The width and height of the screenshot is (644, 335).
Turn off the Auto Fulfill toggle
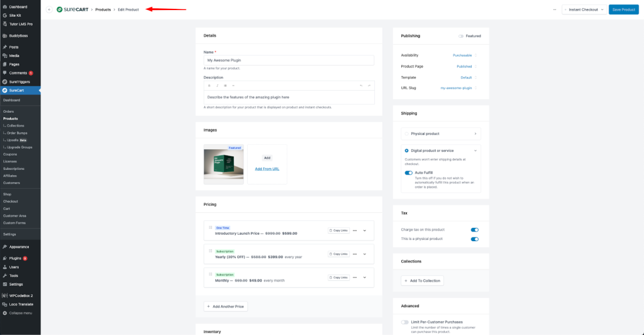pos(409,172)
